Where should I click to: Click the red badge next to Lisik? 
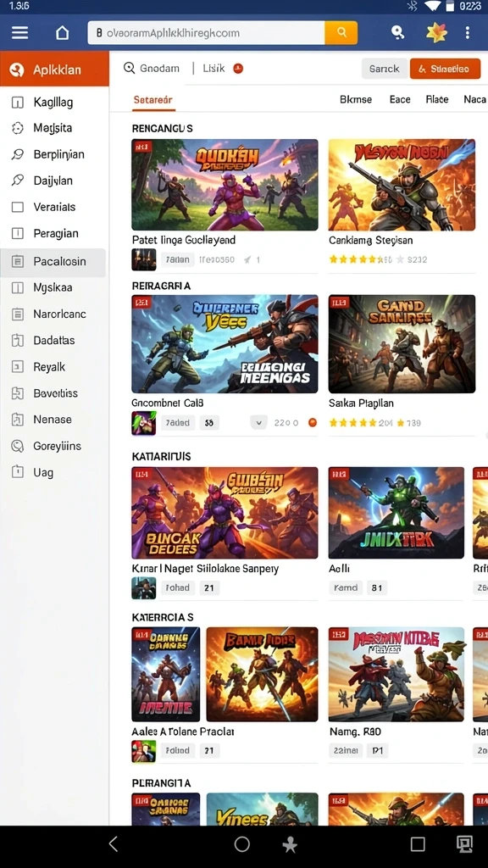click(238, 69)
